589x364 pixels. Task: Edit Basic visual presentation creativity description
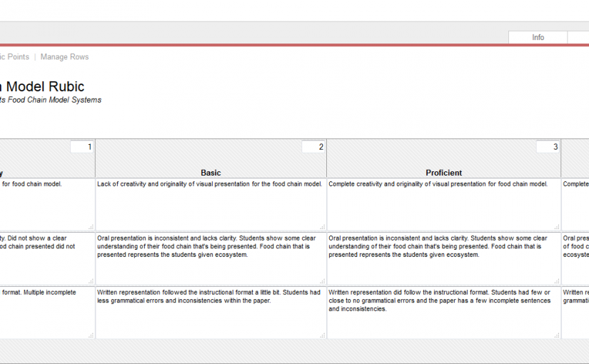coord(211,203)
